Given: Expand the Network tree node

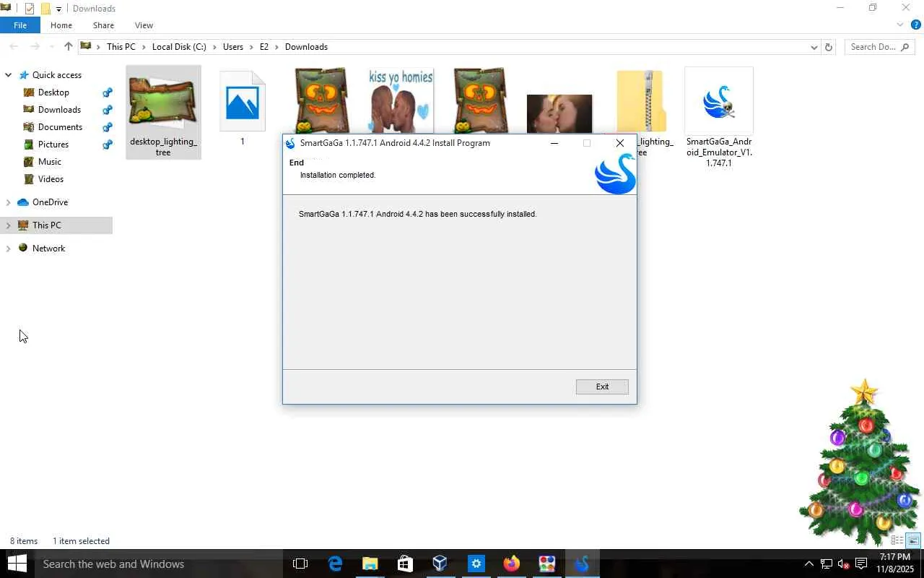Looking at the screenshot, I should click(9, 249).
